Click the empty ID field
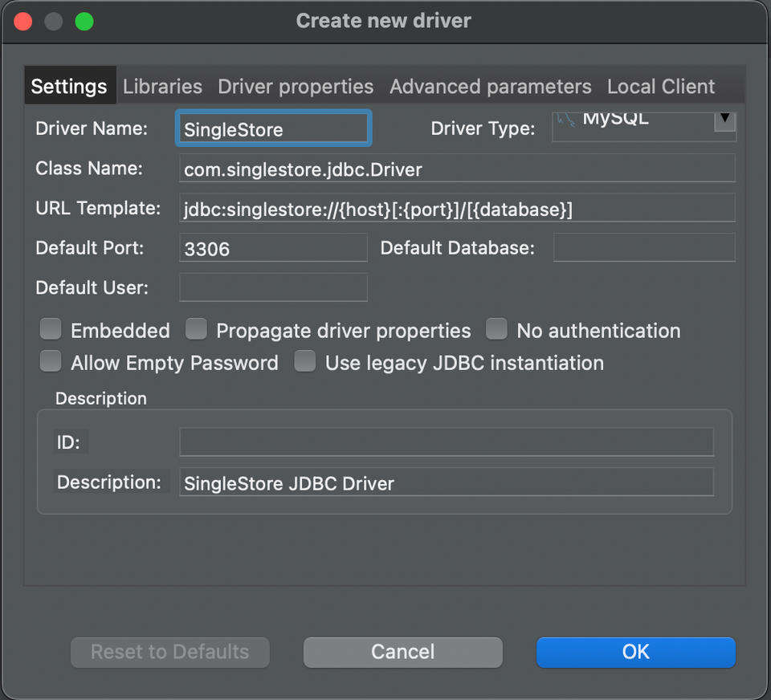 (x=447, y=442)
